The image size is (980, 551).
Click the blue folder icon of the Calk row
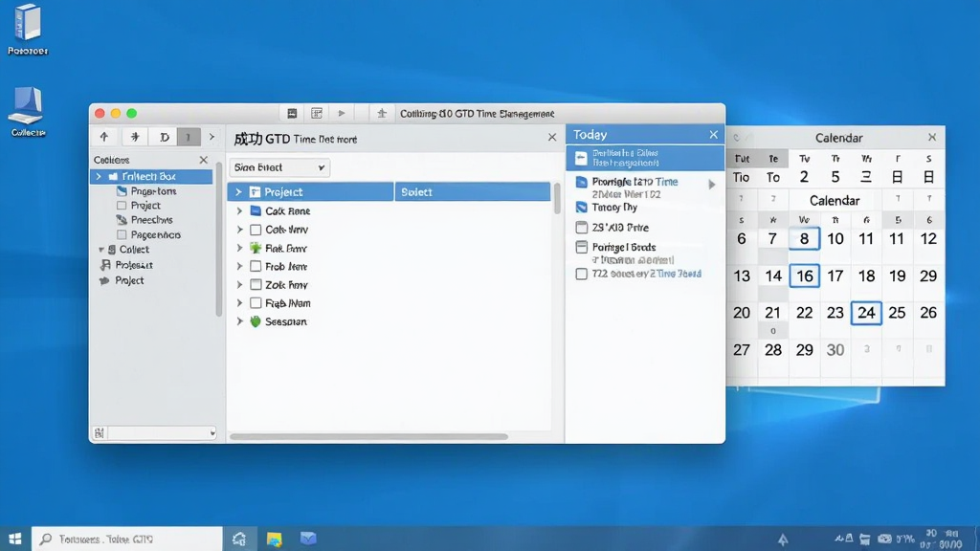[255, 210]
